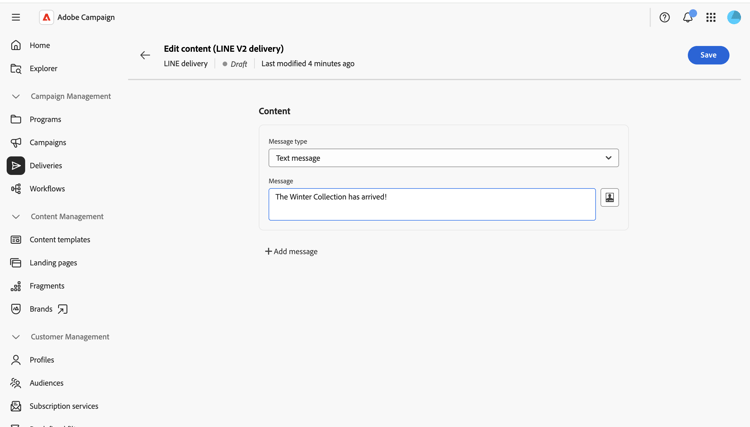
Task: Click into the Message text area
Action: 432,204
